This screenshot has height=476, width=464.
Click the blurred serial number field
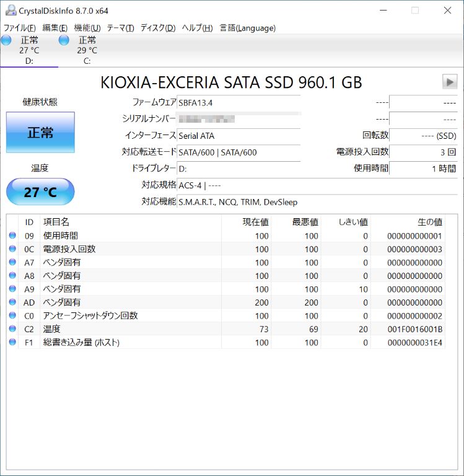[239, 119]
